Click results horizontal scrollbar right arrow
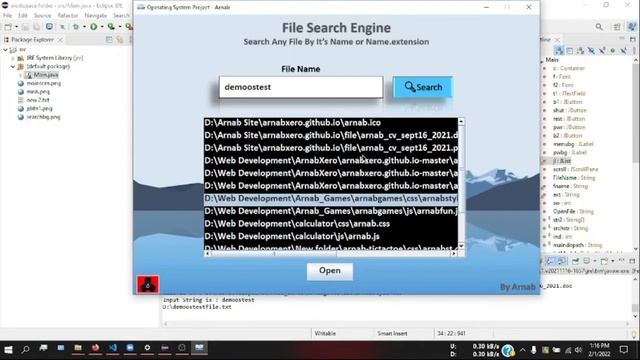Viewport: 640px width, 360px height. (454, 253)
